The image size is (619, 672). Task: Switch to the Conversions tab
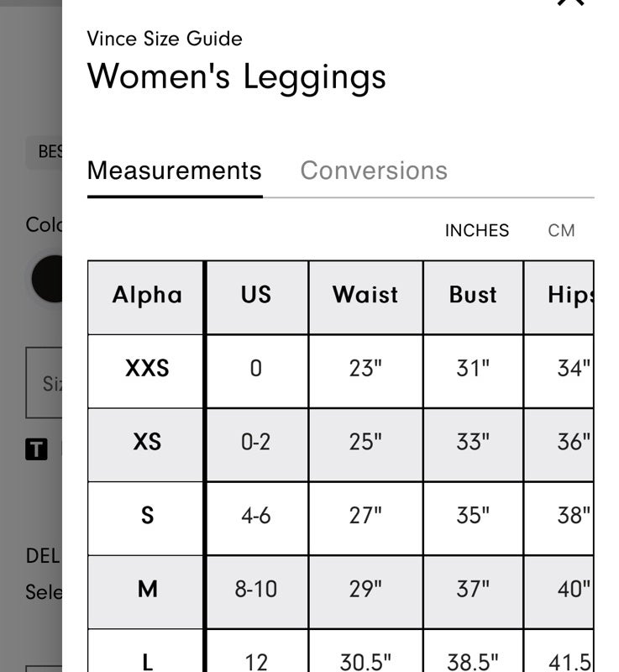pyautogui.click(x=374, y=171)
